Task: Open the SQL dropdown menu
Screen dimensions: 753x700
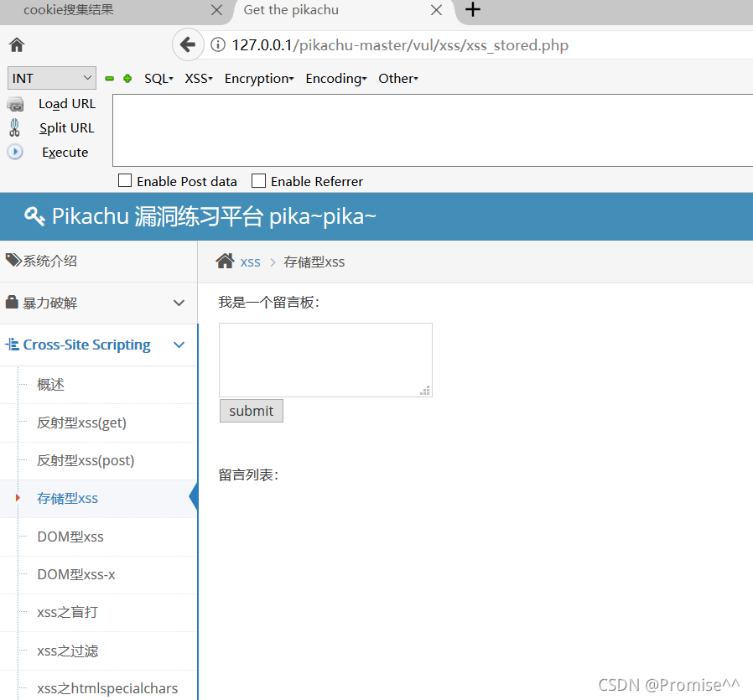Action: click(x=159, y=78)
